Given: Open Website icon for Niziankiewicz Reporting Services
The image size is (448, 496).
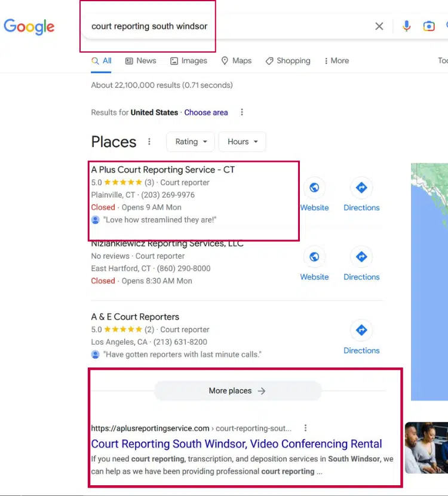Looking at the screenshot, I should pos(314,258).
